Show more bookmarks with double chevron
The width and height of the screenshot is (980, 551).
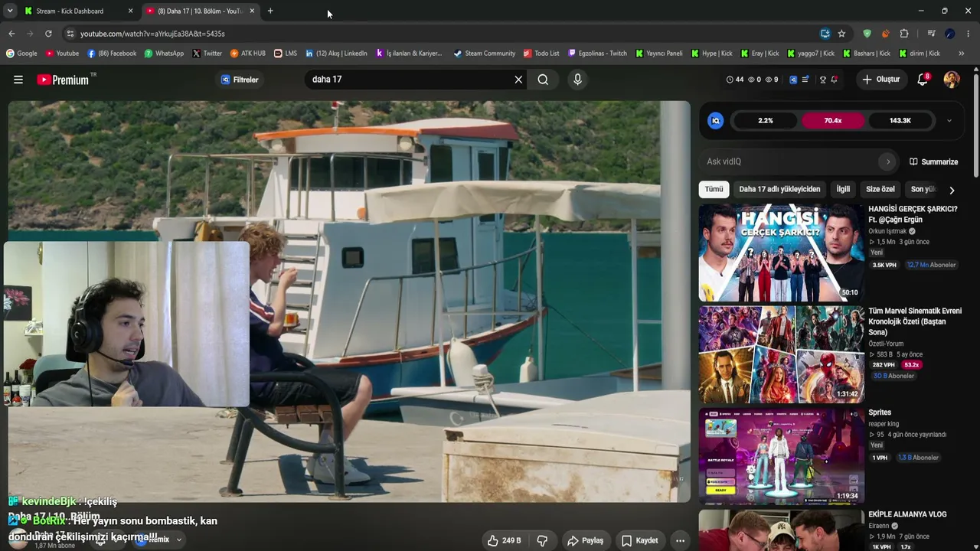pos(961,54)
